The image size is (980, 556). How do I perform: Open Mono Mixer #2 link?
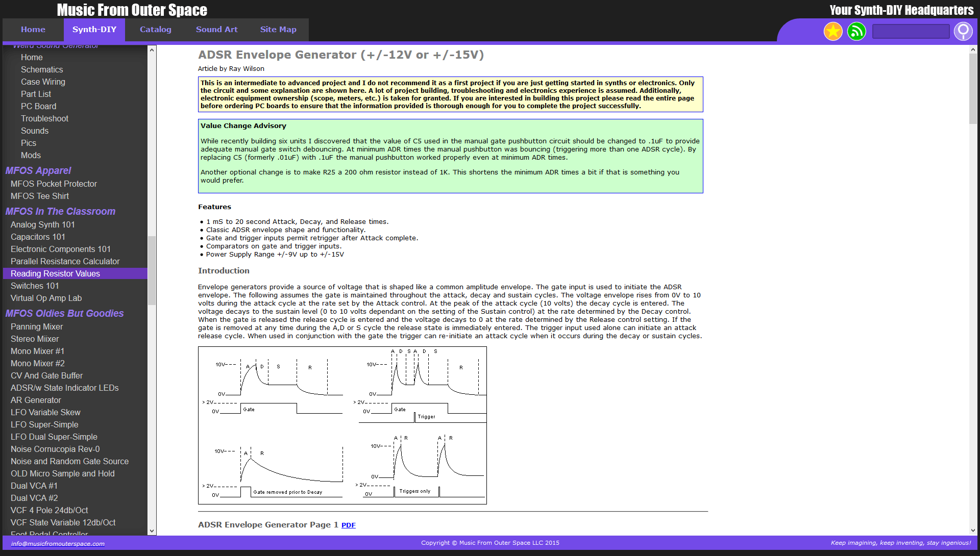coord(38,363)
